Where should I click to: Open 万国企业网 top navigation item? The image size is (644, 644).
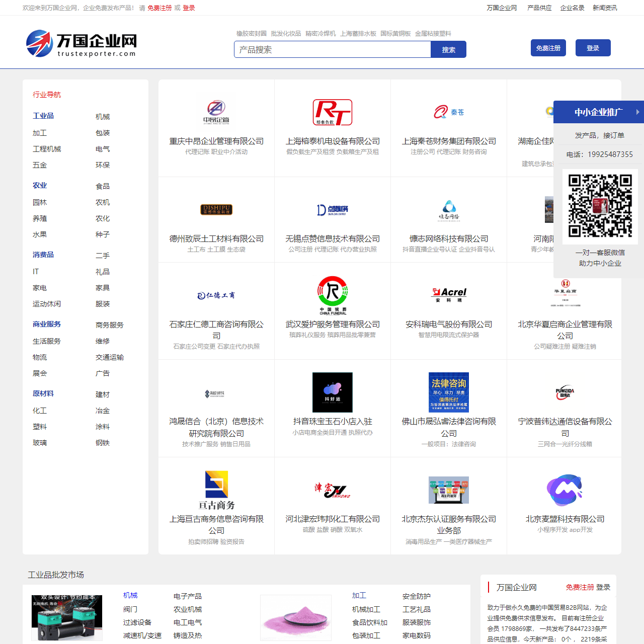(x=502, y=8)
